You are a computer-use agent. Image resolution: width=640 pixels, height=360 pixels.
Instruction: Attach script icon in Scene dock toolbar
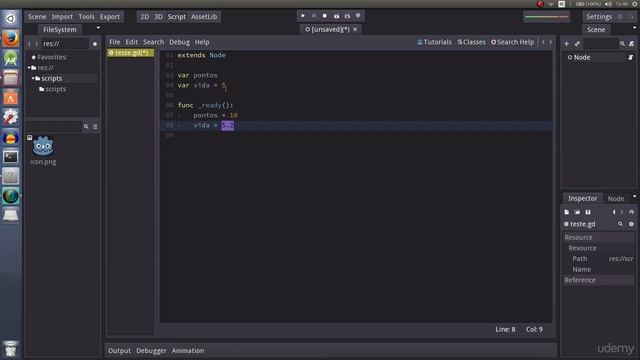pos(631,44)
